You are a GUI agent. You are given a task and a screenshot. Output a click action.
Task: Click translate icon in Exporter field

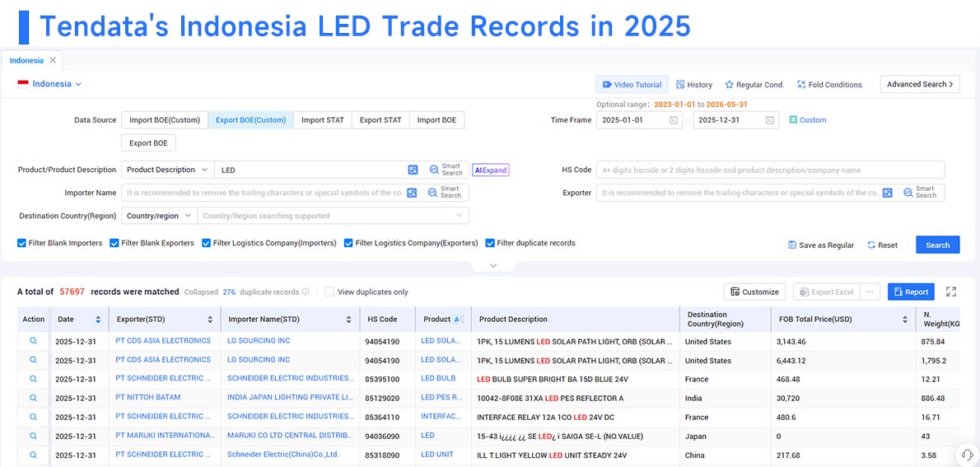888,193
